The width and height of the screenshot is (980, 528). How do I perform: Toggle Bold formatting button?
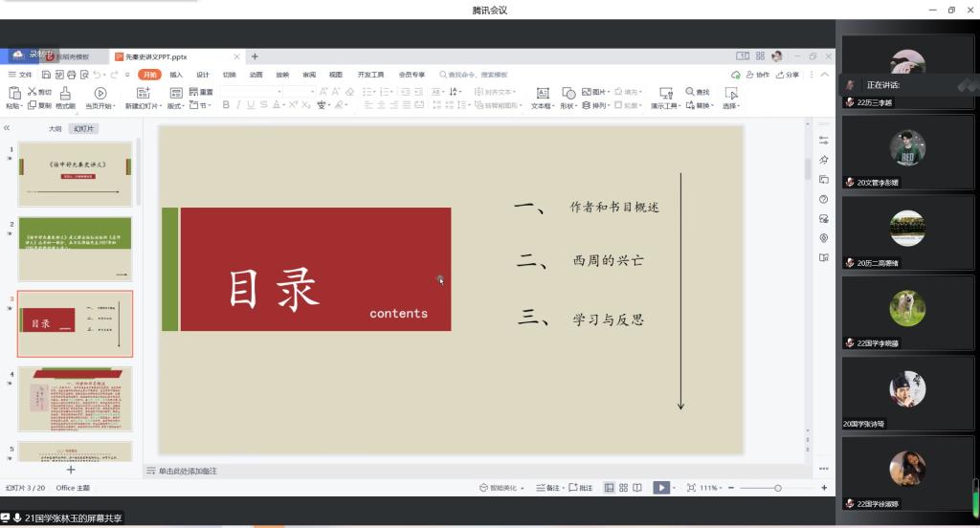[226, 105]
